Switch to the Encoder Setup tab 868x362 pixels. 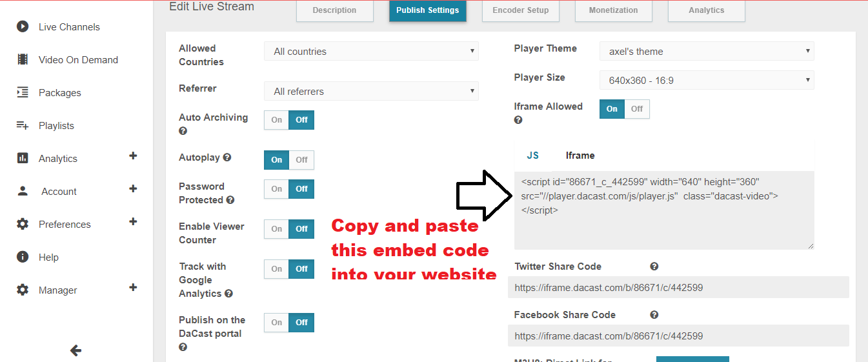point(520,10)
